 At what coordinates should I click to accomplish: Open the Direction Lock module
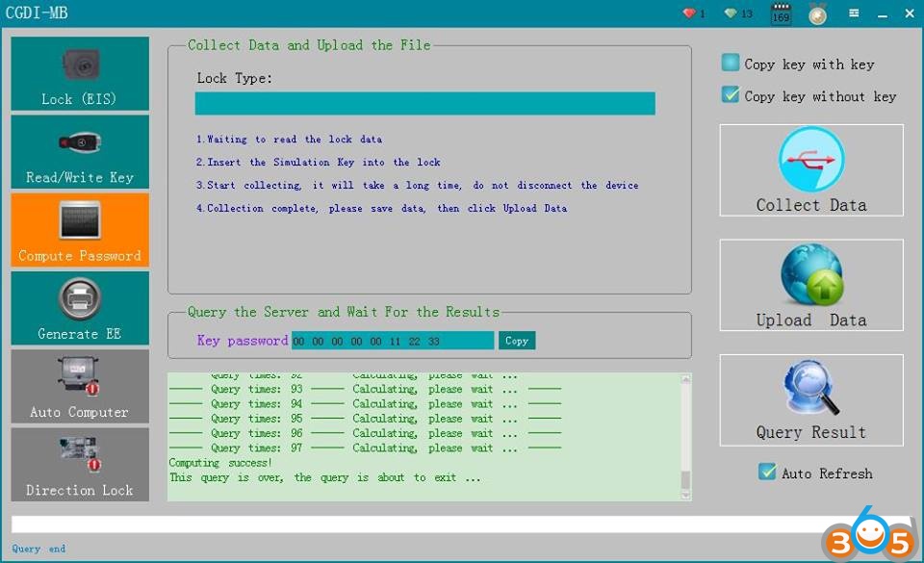[x=80, y=464]
